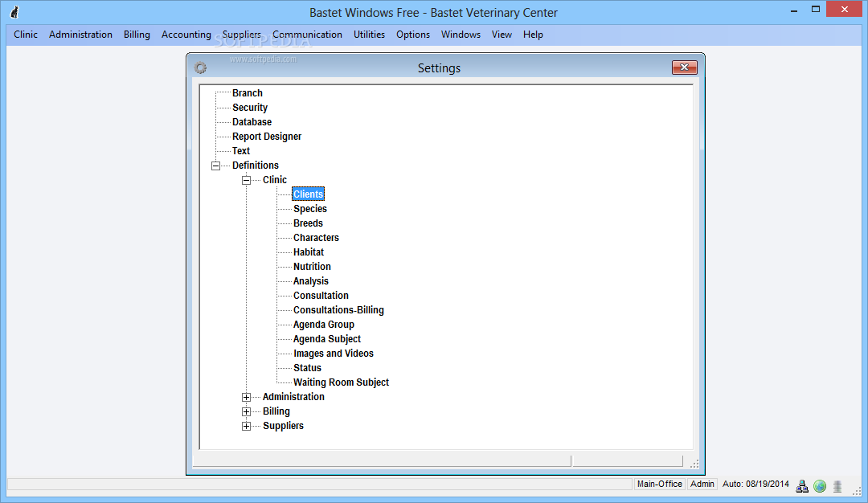
Task: Click the Admin status bar entry
Action: tap(702, 485)
